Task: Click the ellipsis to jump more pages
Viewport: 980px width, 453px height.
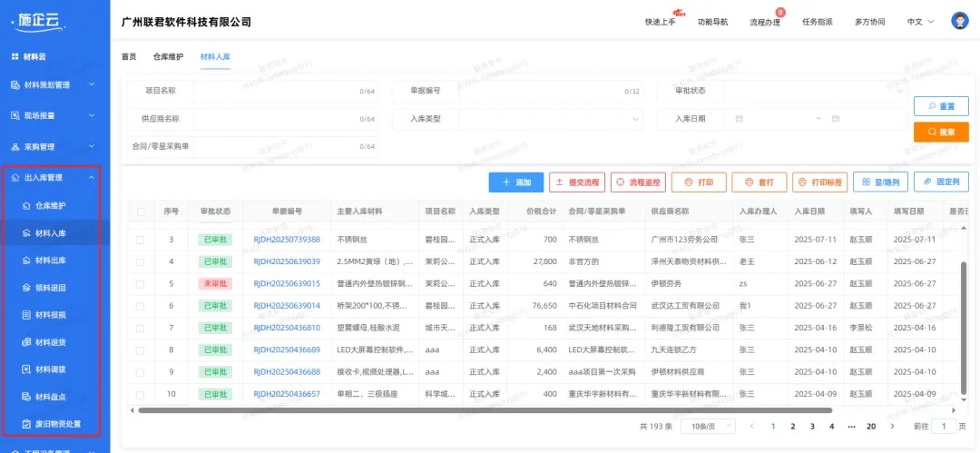Action: click(x=851, y=426)
